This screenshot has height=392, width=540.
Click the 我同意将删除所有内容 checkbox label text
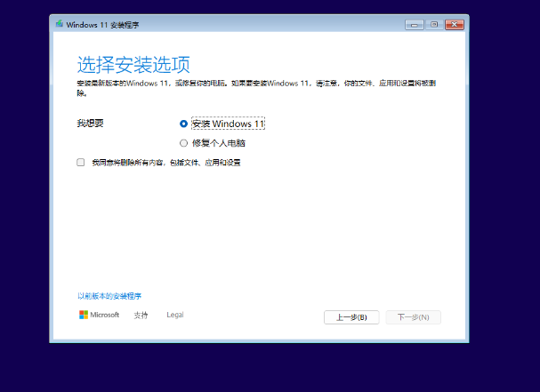pyautogui.click(x=165, y=163)
